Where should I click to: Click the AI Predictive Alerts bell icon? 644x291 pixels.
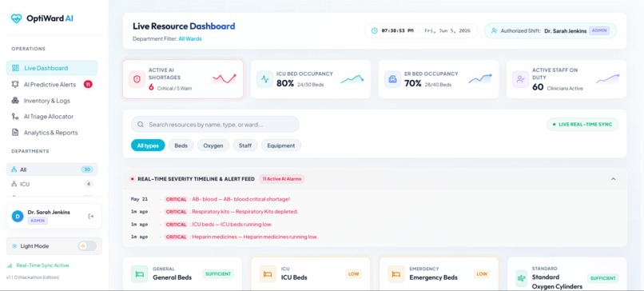(15, 84)
